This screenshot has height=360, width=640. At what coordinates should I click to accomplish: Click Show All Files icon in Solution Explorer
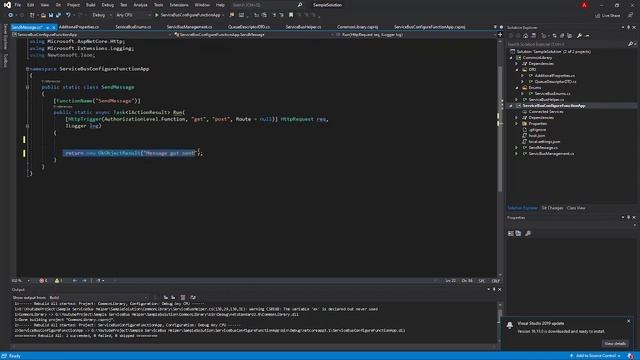[x=570, y=36]
